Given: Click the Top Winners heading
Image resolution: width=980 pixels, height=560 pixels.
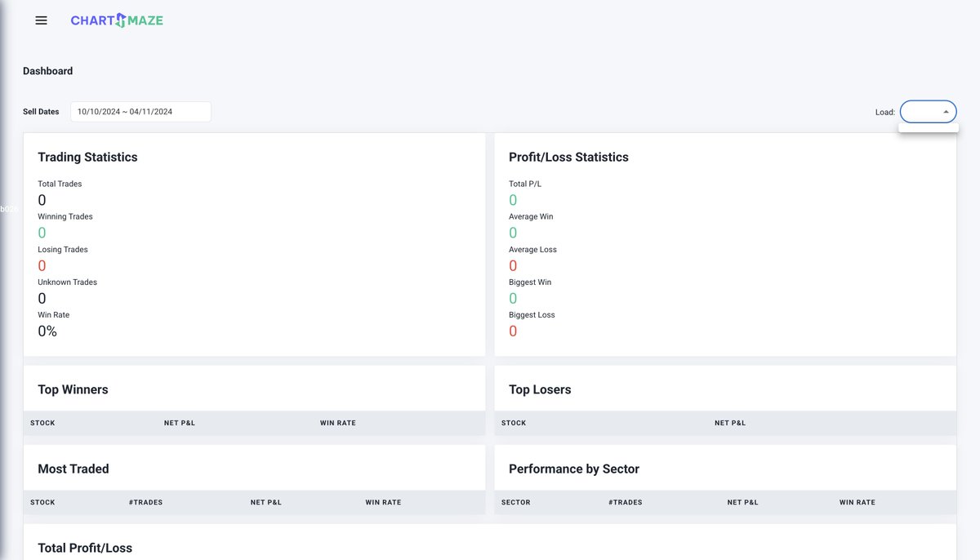Looking at the screenshot, I should (73, 389).
